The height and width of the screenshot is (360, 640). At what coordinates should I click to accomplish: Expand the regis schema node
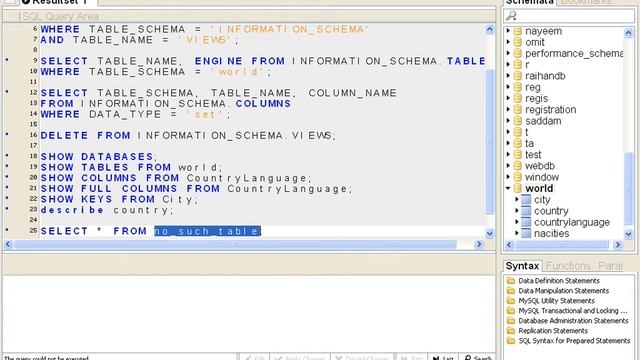(508, 98)
